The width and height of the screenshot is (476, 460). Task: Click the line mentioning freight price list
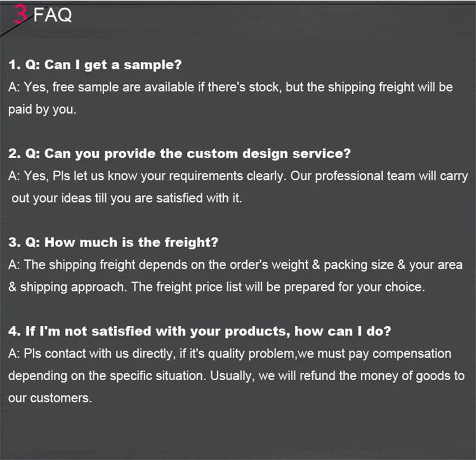click(217, 287)
